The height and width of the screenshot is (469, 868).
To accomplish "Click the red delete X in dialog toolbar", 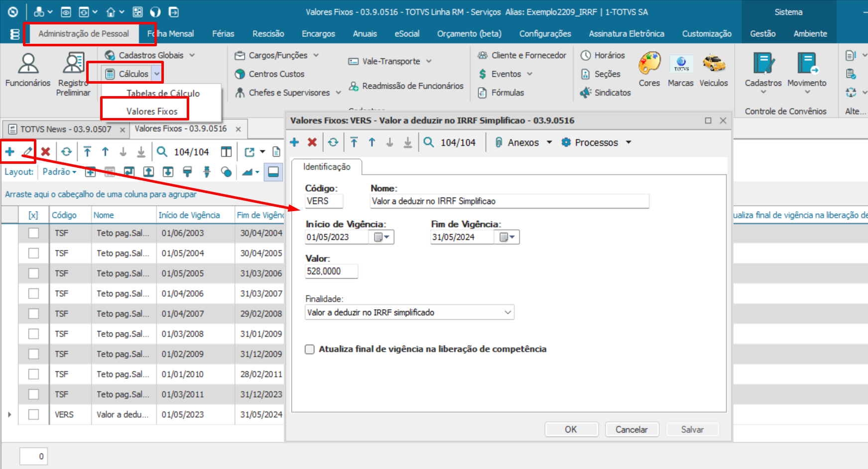I will point(312,142).
